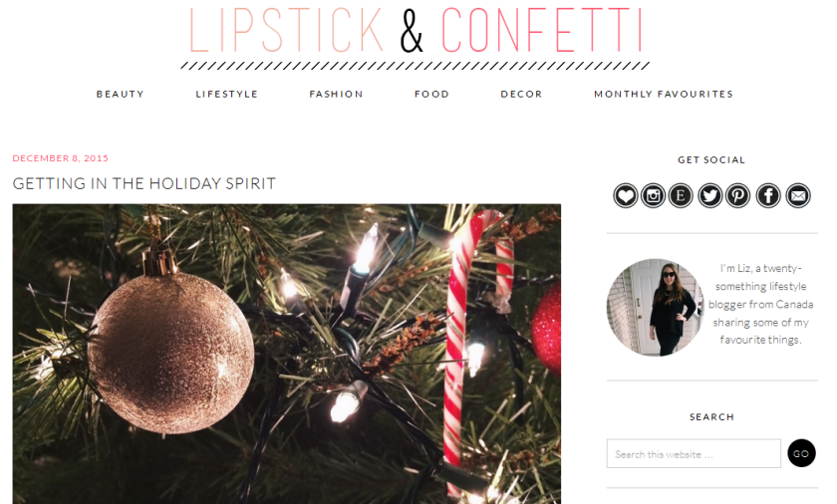Click the December 8, 2015 date link
Viewport: 837px width, 504px height.
click(61, 158)
